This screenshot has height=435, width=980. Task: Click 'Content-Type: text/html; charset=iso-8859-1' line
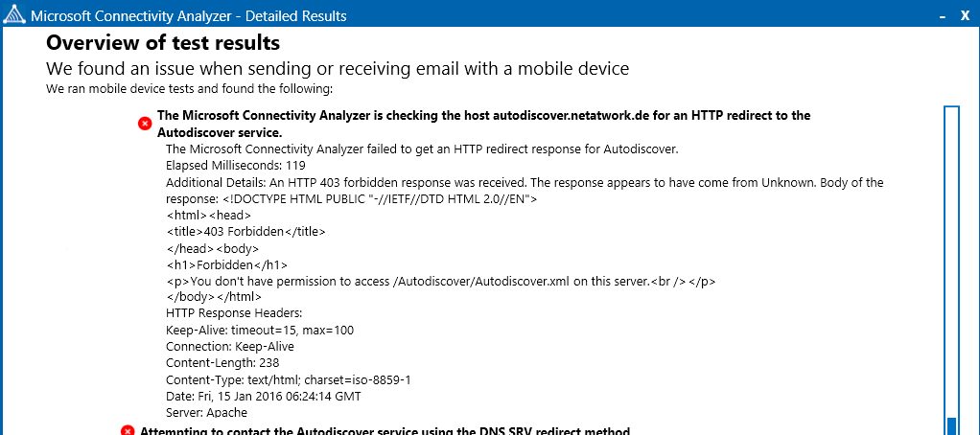click(288, 379)
